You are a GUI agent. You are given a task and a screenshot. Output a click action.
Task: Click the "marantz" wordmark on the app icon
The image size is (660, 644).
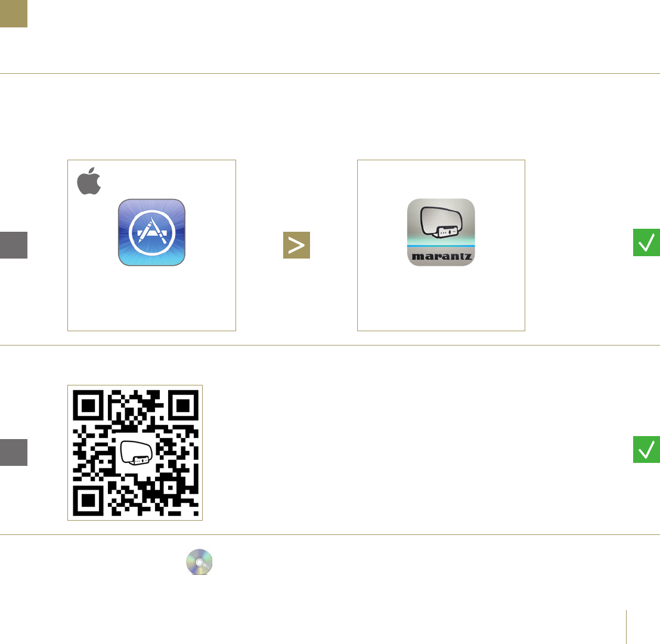point(441,256)
